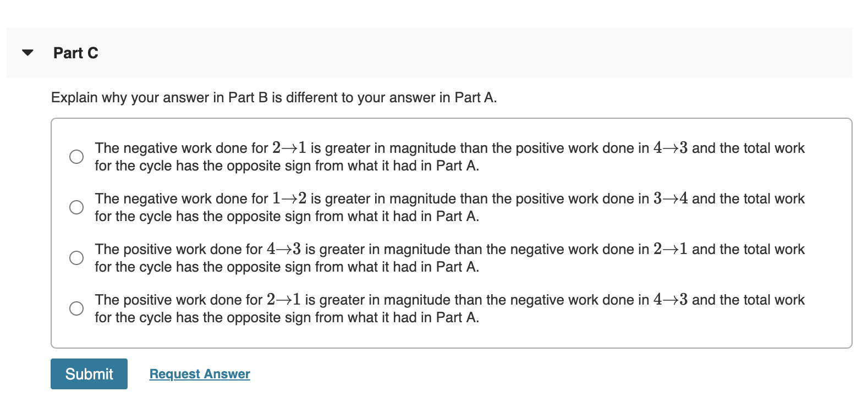This screenshot has height=397, width=868.
Task: Click the disclosure triangle beside Part C
Action: tap(28, 53)
